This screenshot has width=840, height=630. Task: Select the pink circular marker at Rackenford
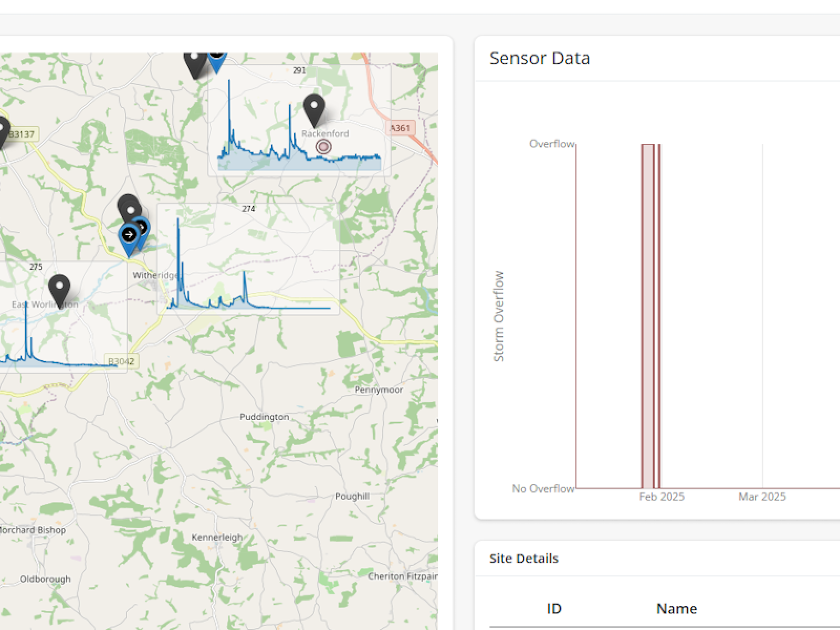click(x=323, y=147)
